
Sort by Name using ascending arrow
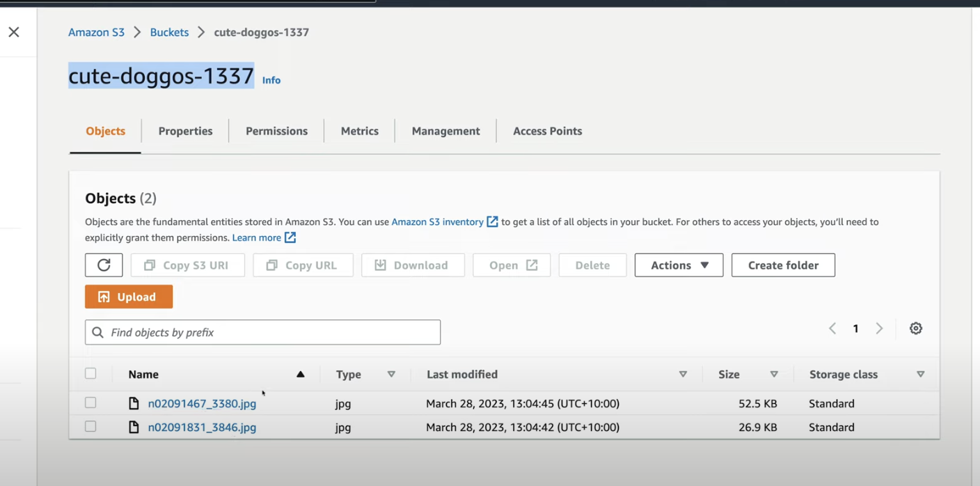click(x=301, y=374)
